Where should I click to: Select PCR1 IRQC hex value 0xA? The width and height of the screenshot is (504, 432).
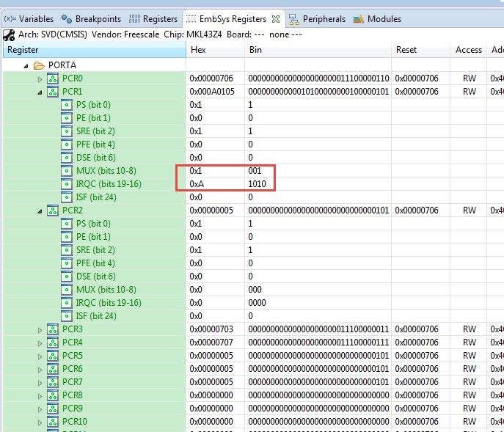pyautogui.click(x=197, y=184)
